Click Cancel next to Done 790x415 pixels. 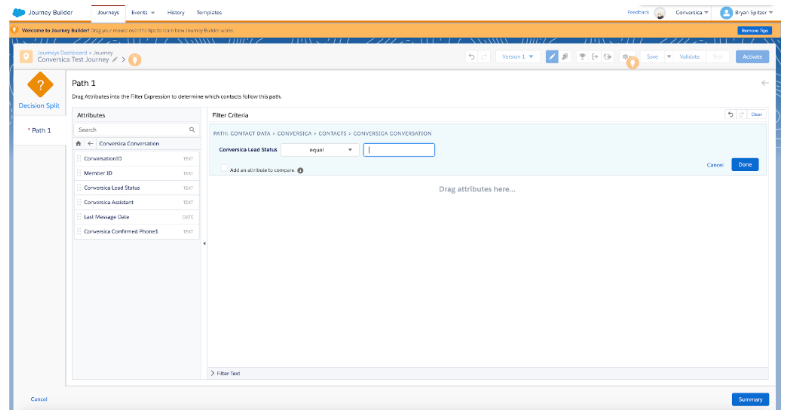pyautogui.click(x=715, y=165)
